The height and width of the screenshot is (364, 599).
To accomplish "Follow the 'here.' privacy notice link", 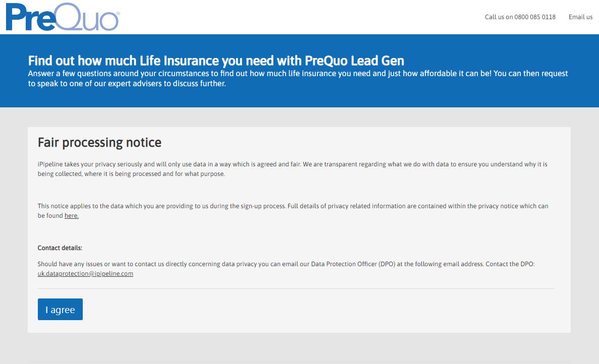I will [x=72, y=216].
